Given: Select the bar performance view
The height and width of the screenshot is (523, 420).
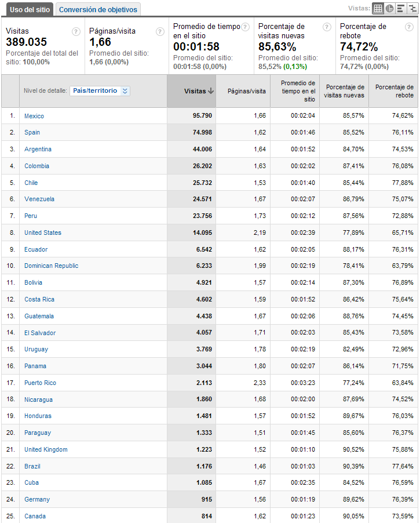Looking at the screenshot, I should [401, 8].
